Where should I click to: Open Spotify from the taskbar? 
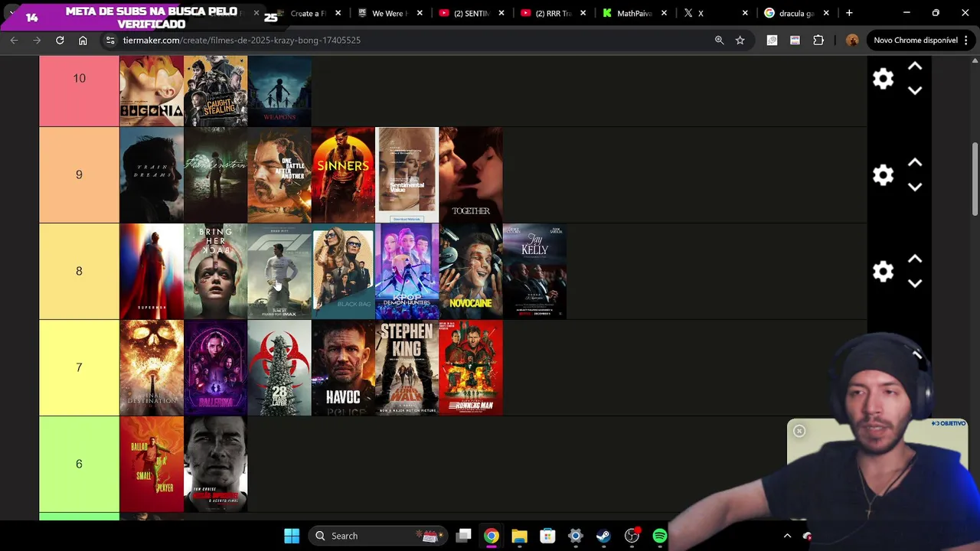[659, 536]
